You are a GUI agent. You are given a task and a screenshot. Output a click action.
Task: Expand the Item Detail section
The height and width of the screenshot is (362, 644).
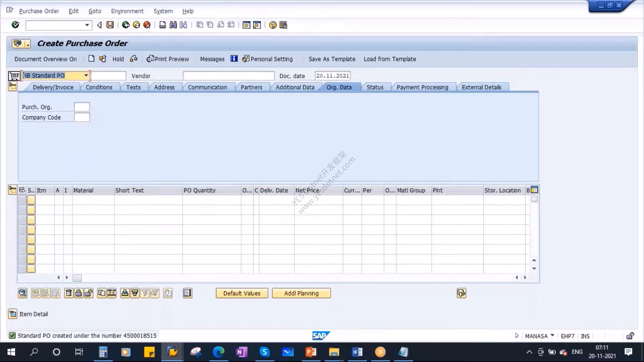tap(13, 314)
